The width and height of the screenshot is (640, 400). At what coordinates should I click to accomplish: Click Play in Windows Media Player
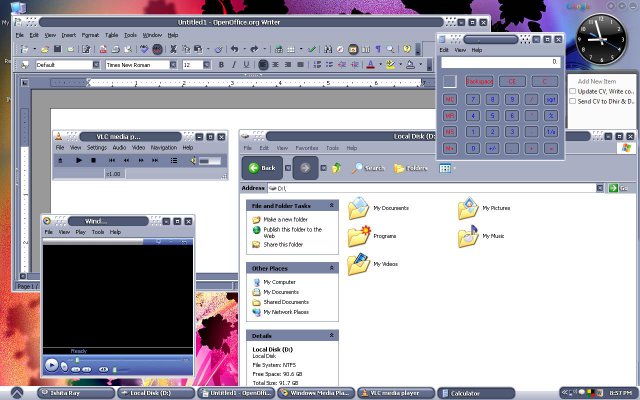point(51,364)
